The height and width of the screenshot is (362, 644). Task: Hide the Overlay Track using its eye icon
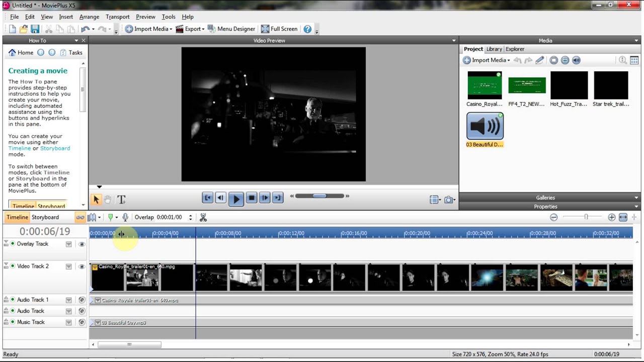(82, 244)
